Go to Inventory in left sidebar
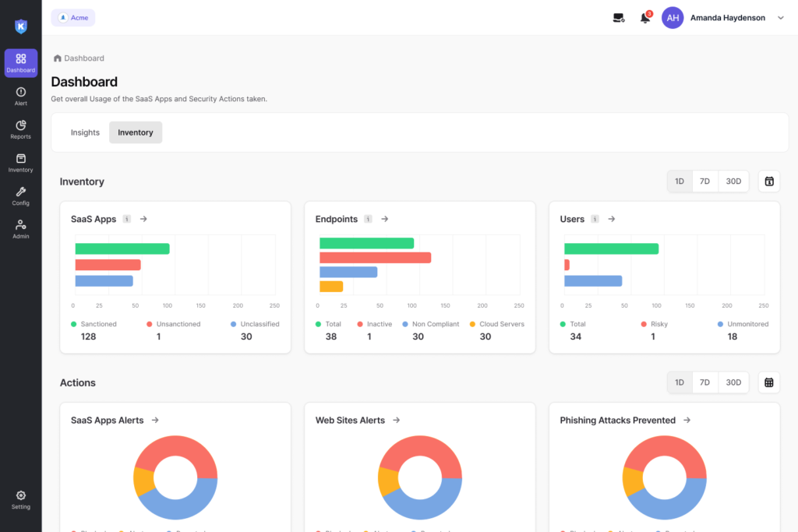Screen dimensions: 798x532 pos(20,163)
